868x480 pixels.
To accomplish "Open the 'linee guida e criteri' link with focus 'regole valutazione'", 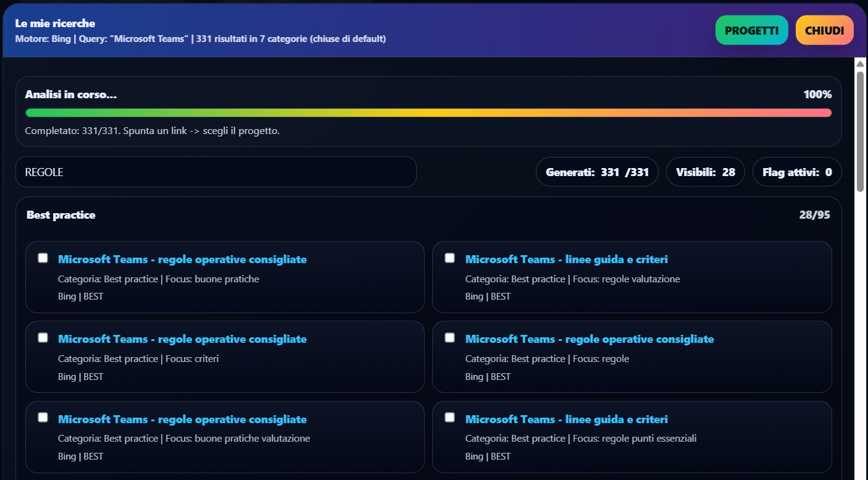I will coord(567,259).
